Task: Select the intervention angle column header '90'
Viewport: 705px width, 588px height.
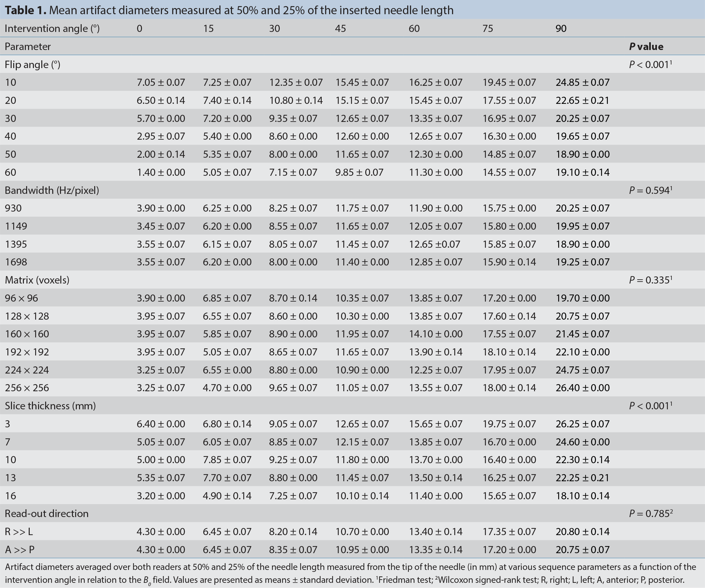Action: click(x=561, y=28)
